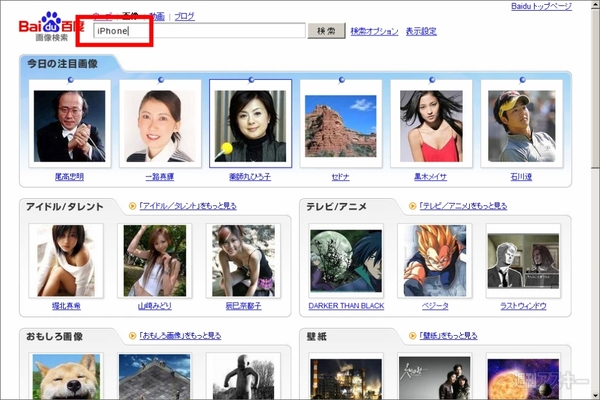Click the ベジータ name link

(x=435, y=306)
